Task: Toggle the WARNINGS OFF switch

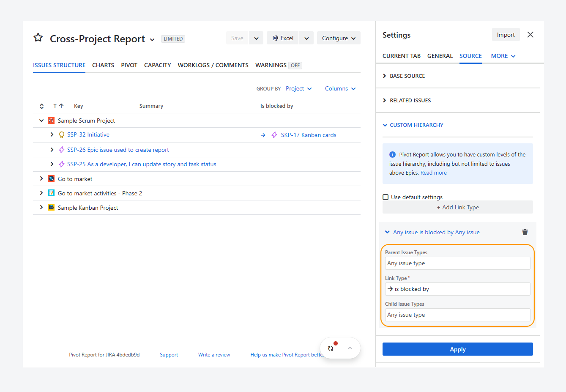Action: click(x=295, y=66)
